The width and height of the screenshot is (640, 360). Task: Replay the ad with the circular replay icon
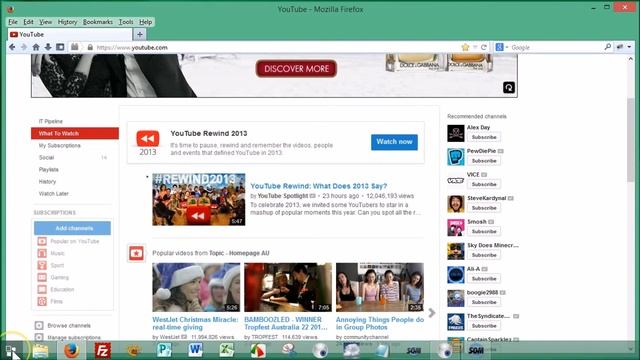509,87
